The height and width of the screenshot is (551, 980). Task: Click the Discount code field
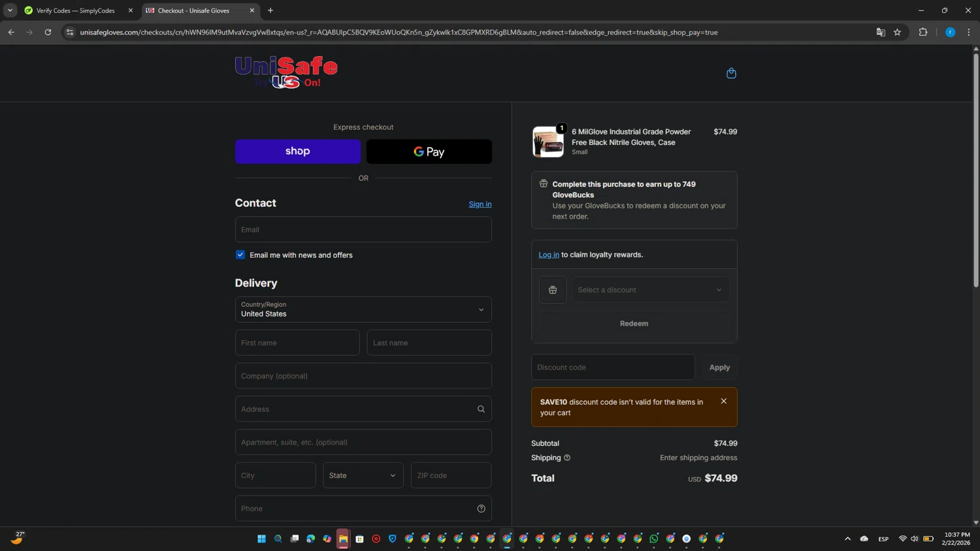(613, 368)
